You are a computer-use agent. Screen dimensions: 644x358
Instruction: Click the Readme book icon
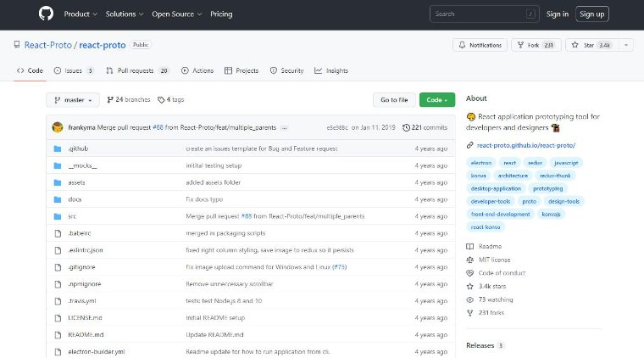(469, 246)
